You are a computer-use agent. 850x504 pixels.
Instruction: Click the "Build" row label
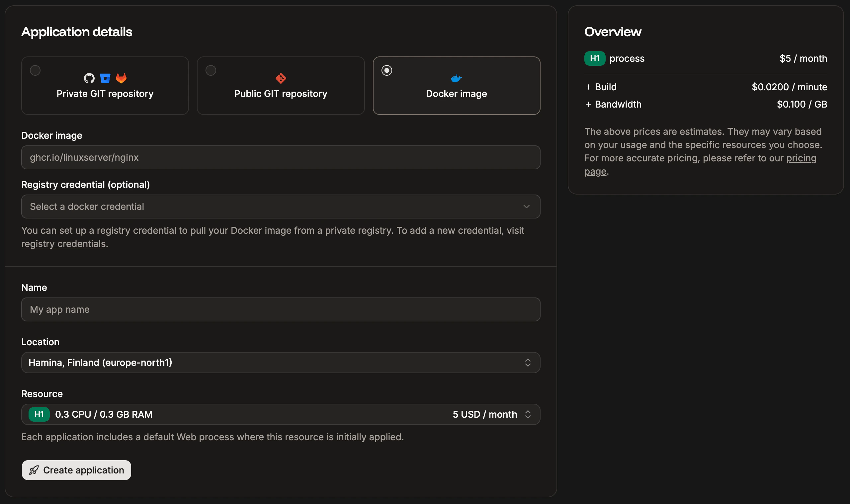(x=606, y=87)
